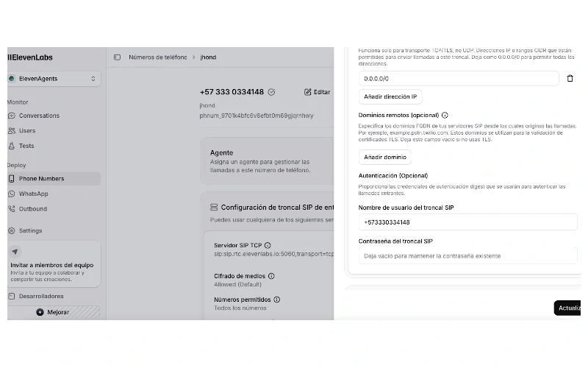
Task: Click verified check icon beside phone number
Action: 271,92
